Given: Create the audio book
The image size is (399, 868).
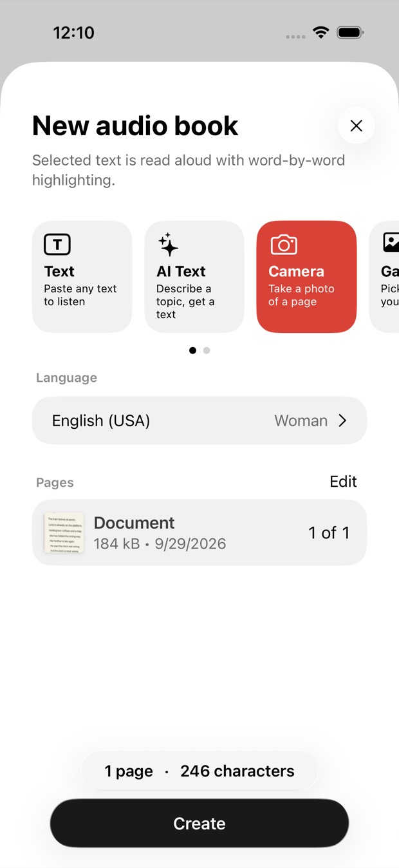Looking at the screenshot, I should 199,824.
